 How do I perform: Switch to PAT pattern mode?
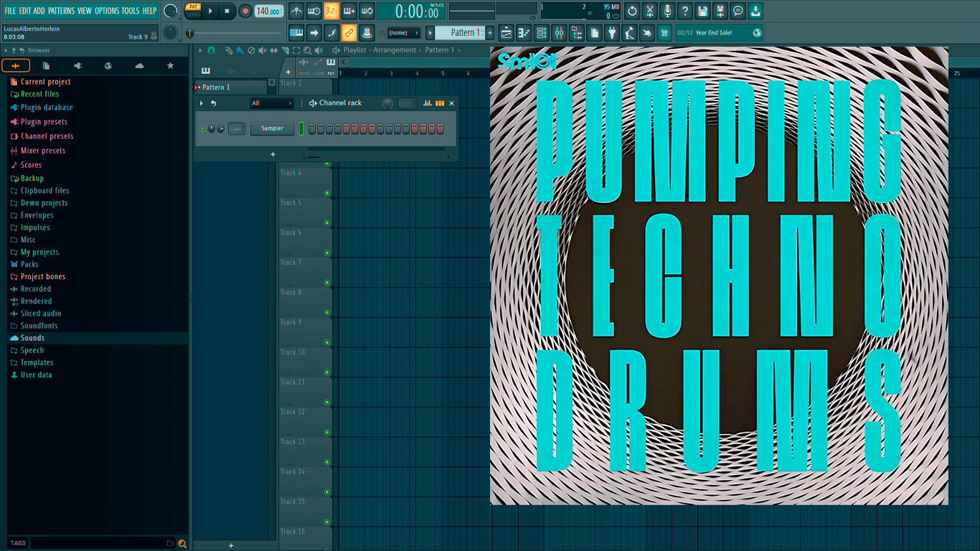tap(193, 7)
